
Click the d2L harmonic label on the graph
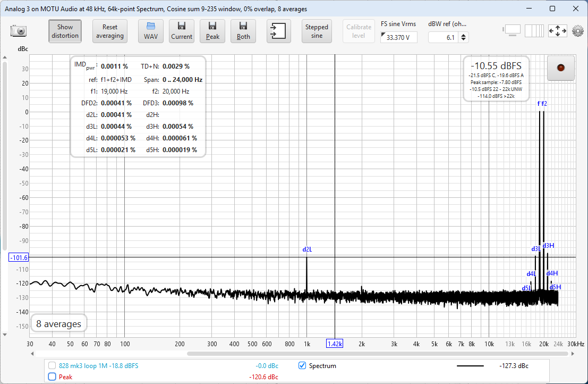pyautogui.click(x=307, y=249)
